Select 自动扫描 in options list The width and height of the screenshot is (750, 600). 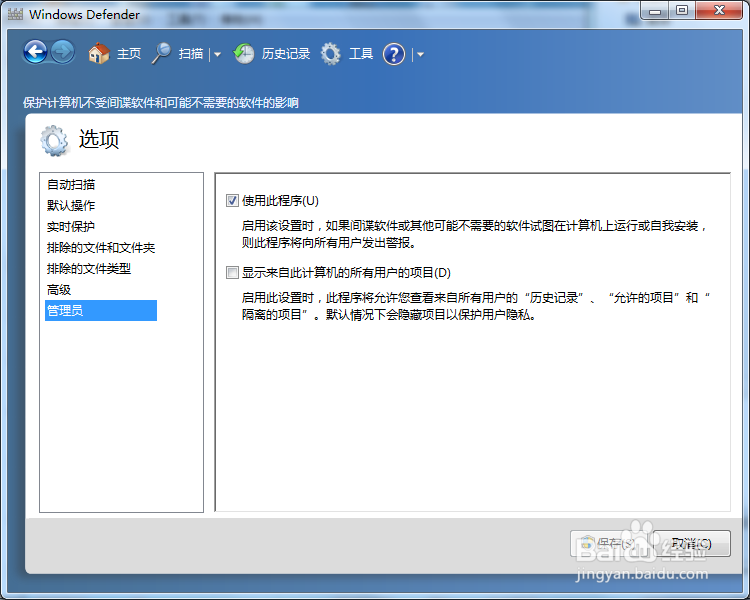pos(71,185)
